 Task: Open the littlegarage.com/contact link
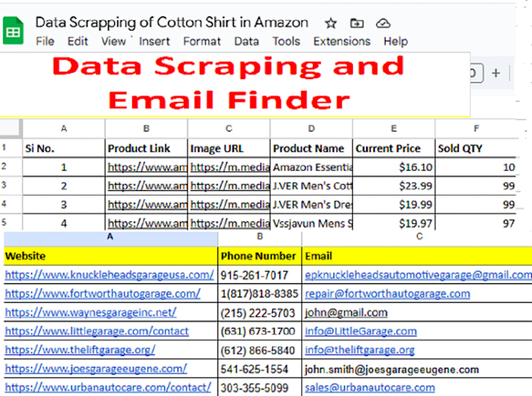click(x=97, y=331)
